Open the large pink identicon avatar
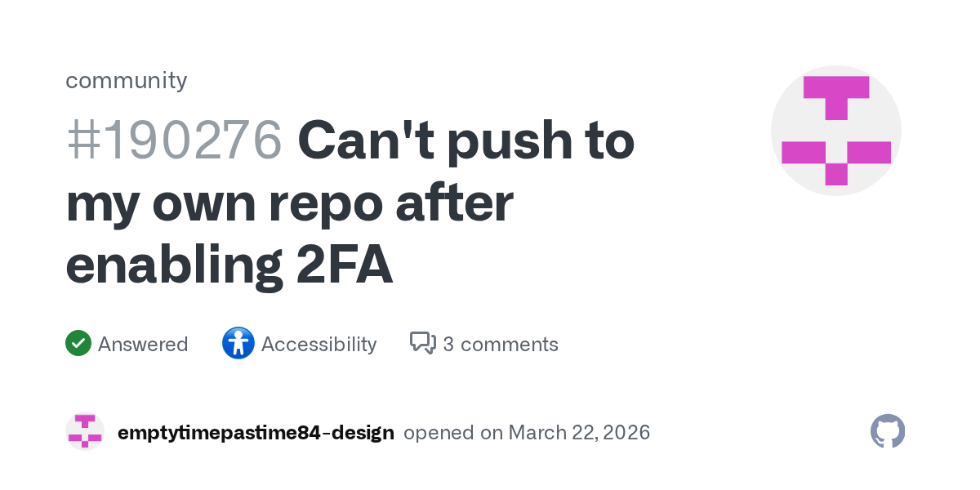 tap(835, 131)
